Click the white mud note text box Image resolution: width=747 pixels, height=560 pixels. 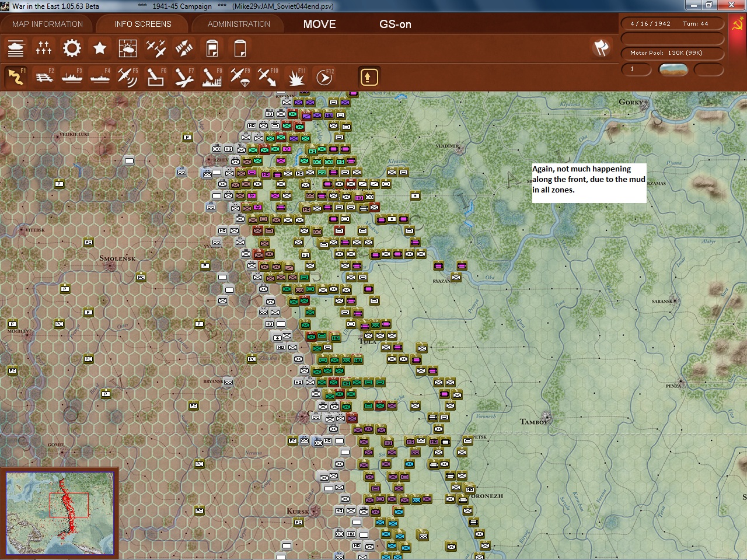tap(589, 183)
